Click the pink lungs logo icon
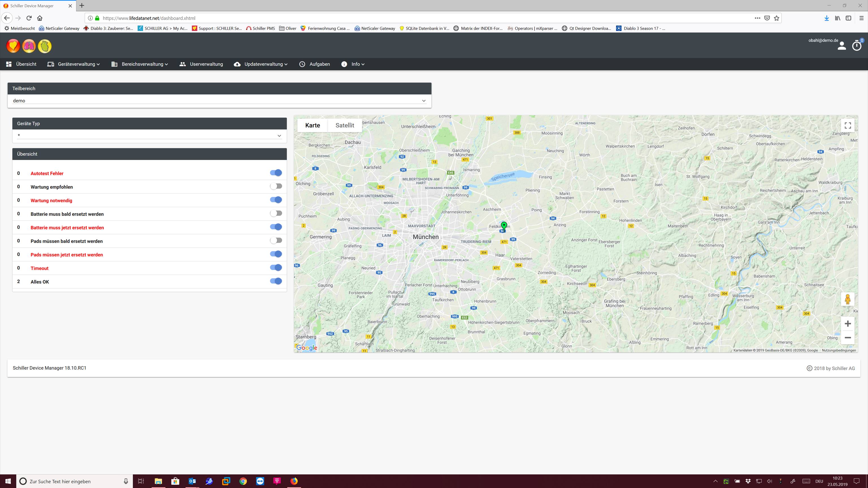The width and height of the screenshot is (868, 488). point(29,46)
